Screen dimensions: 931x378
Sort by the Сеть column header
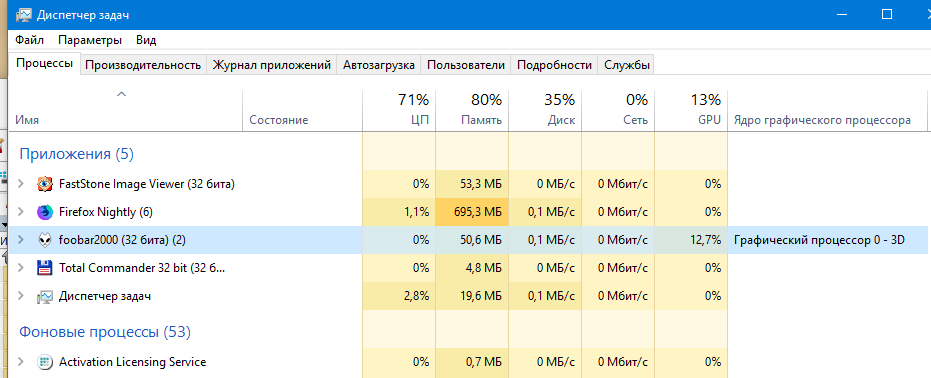click(x=618, y=110)
